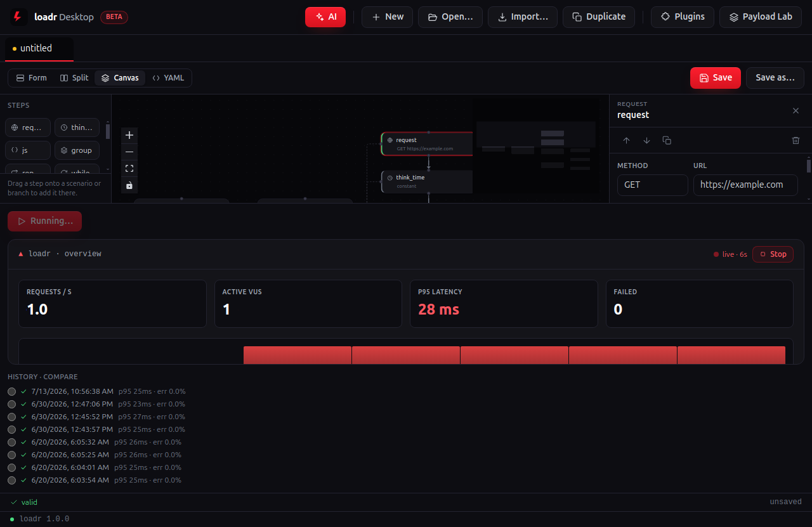Image resolution: width=812 pixels, height=527 pixels.
Task: Select compare radio for 6/30/2026 12:47:06 PM run
Action: pos(12,404)
